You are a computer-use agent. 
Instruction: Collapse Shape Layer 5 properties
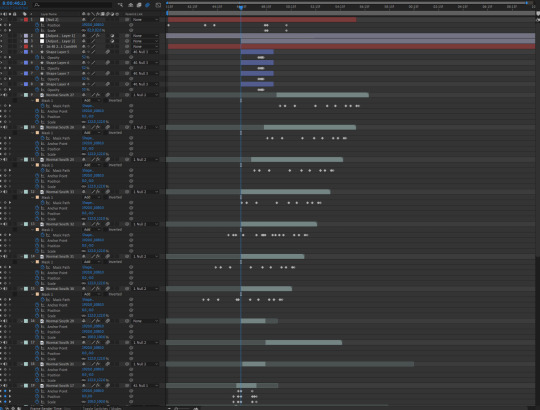(21, 52)
